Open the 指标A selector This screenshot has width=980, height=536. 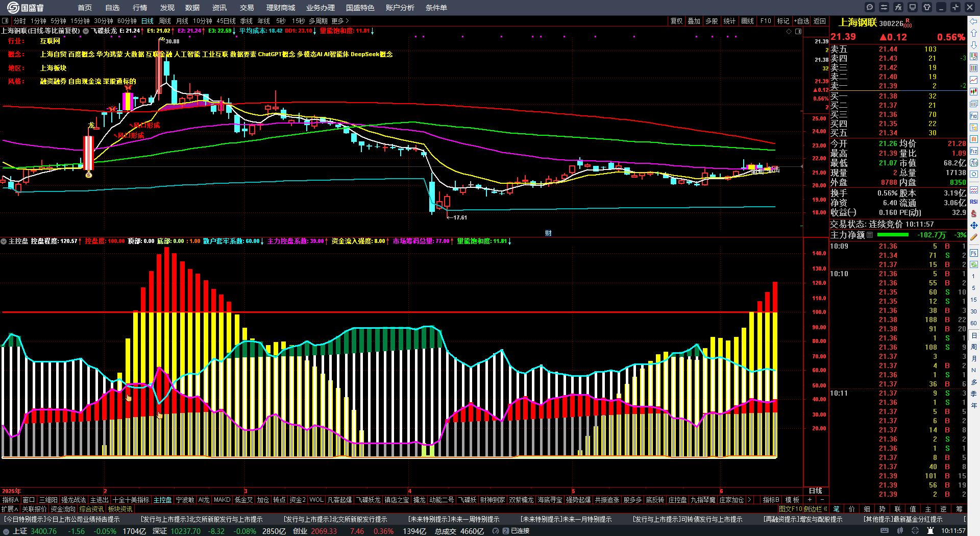point(10,500)
